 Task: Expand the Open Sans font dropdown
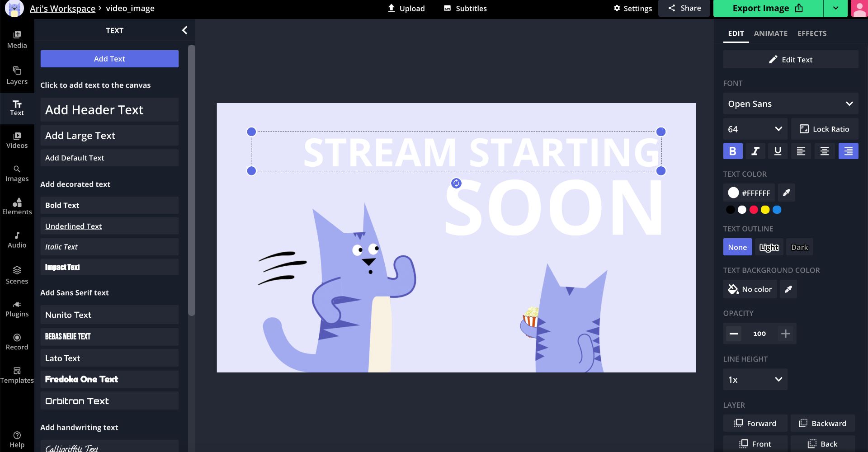point(790,104)
